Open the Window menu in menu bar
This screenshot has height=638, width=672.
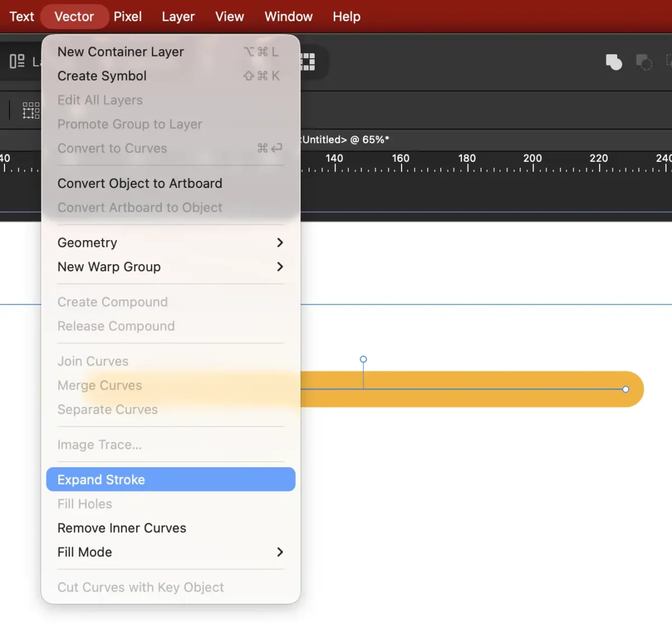pos(288,17)
